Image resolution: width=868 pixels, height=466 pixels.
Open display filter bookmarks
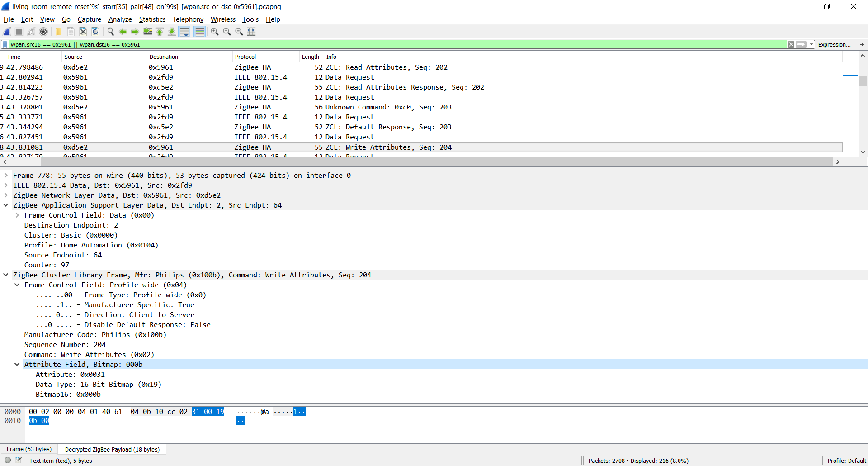5,44
